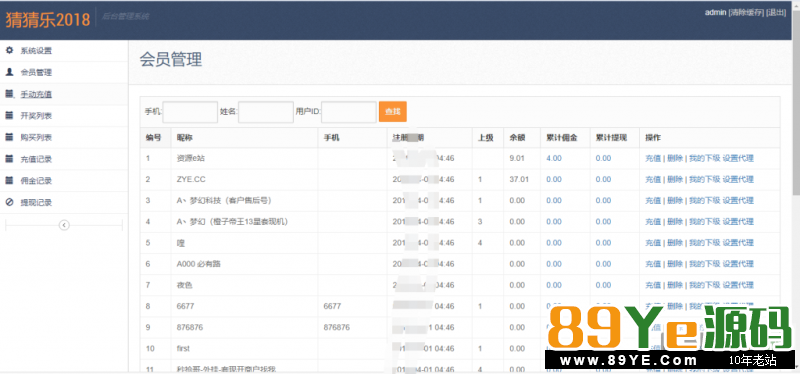The image size is (800, 374).
Task: Open the 提现记录 menu item
Action: coord(64,203)
